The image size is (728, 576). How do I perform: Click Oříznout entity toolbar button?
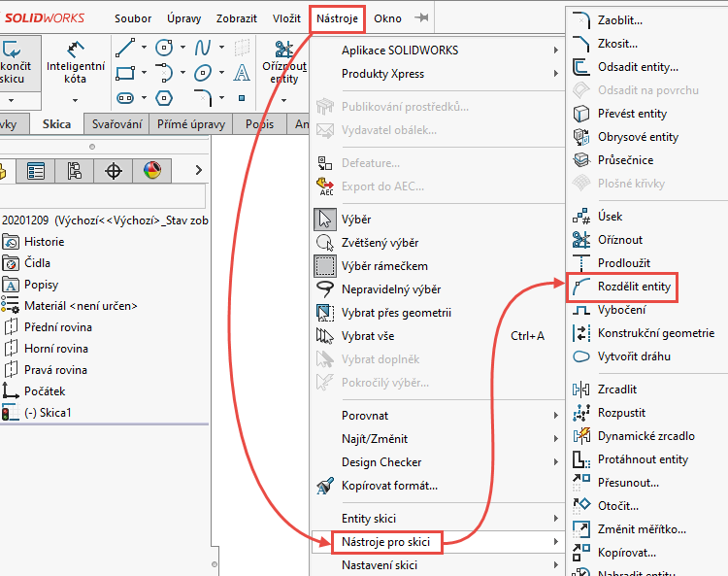[x=284, y=62]
